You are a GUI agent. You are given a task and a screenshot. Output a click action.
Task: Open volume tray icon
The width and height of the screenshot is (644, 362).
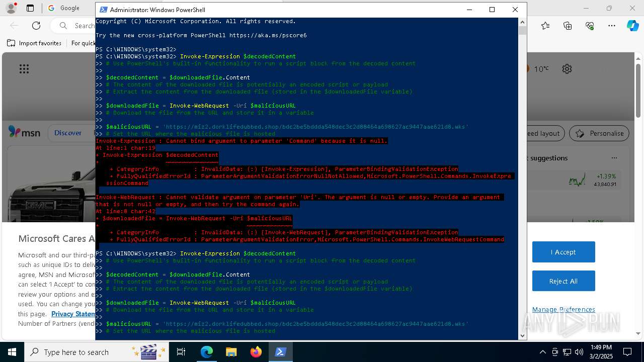click(579, 352)
